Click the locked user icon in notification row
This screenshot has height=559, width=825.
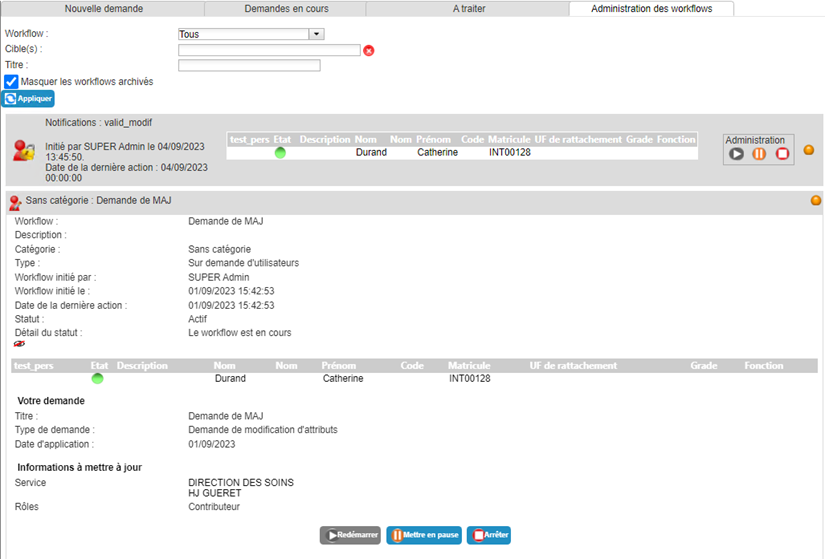click(24, 151)
